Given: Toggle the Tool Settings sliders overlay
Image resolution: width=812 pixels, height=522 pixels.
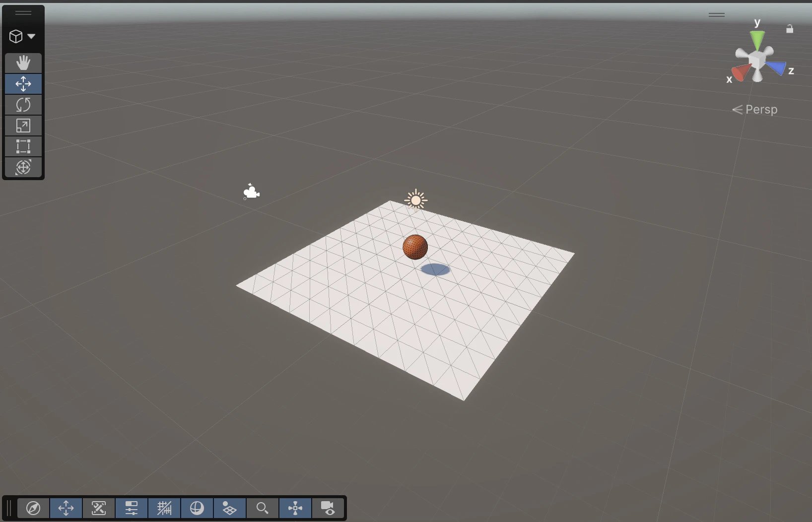Looking at the screenshot, I should tap(132, 508).
